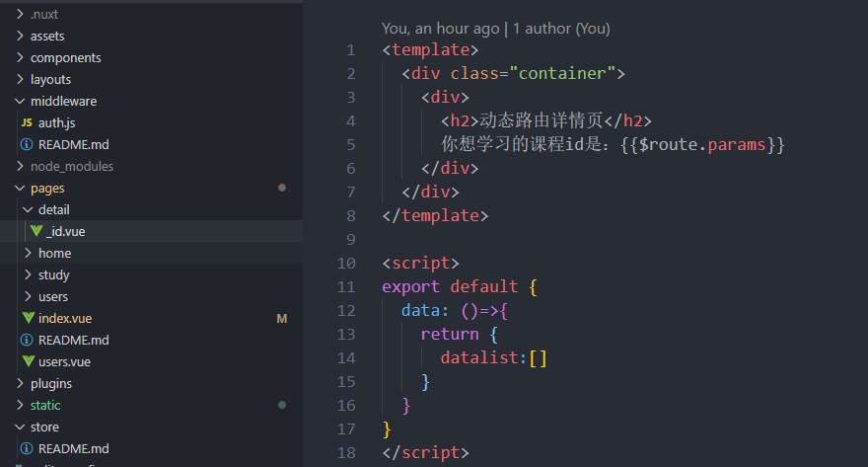The image size is (868, 467).
Task: Click the 'return' keyword in code
Action: [450, 334]
